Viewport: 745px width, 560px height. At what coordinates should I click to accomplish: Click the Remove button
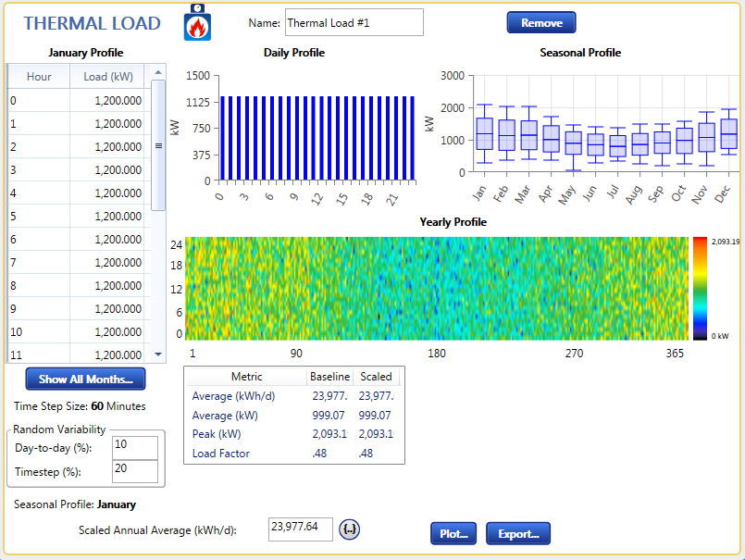coord(540,22)
